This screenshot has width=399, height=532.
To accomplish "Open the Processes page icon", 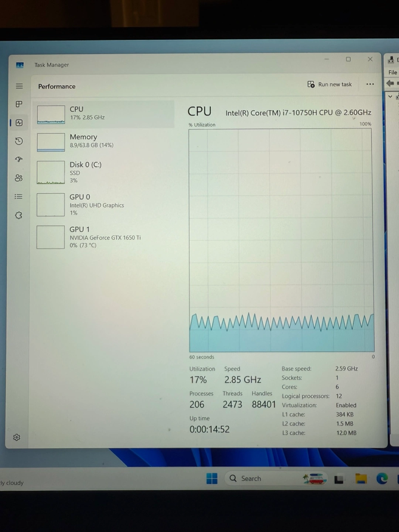I will coord(19,104).
